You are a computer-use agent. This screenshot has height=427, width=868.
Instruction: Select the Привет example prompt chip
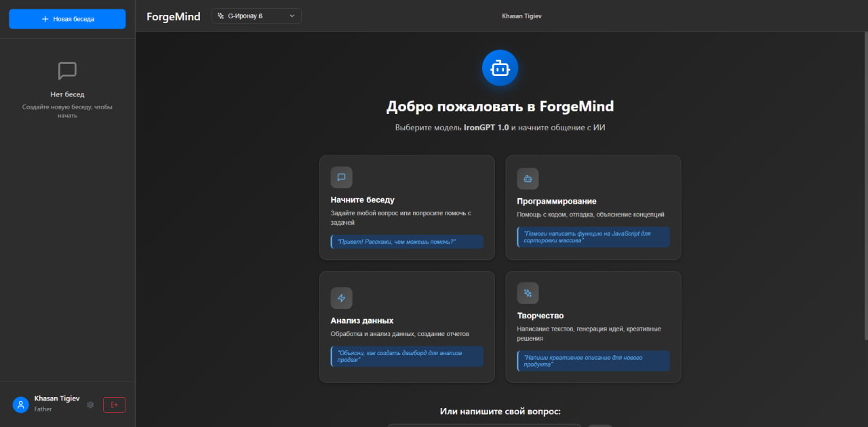tap(407, 242)
